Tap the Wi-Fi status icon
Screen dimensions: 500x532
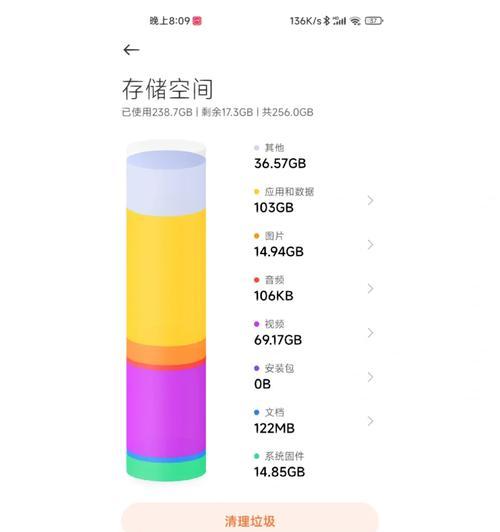(355, 21)
